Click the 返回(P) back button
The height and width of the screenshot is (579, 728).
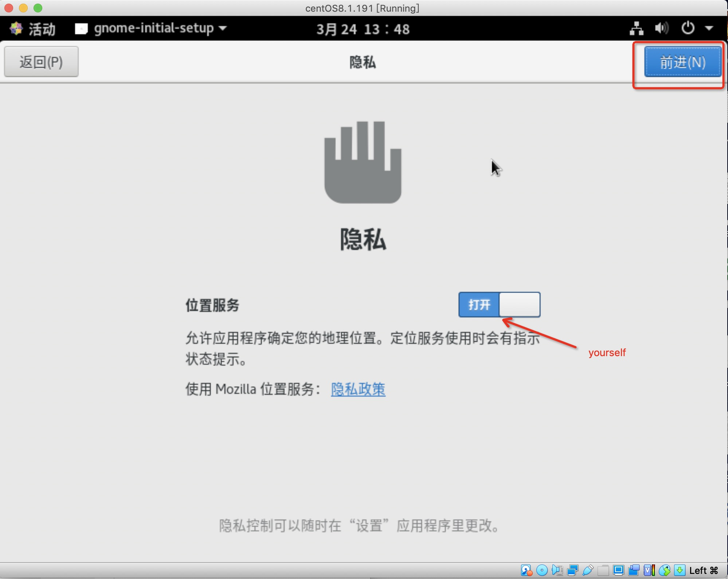(x=41, y=62)
